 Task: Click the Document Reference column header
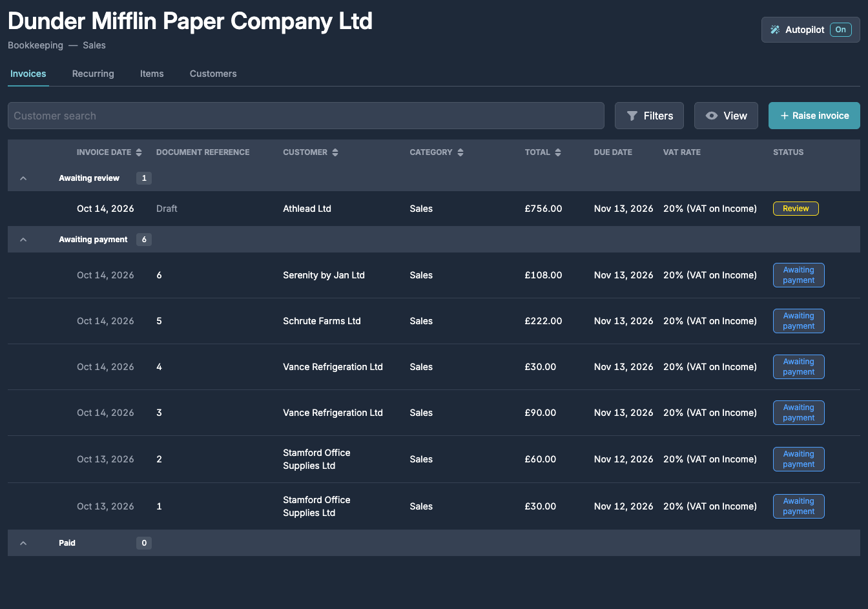[x=203, y=152]
